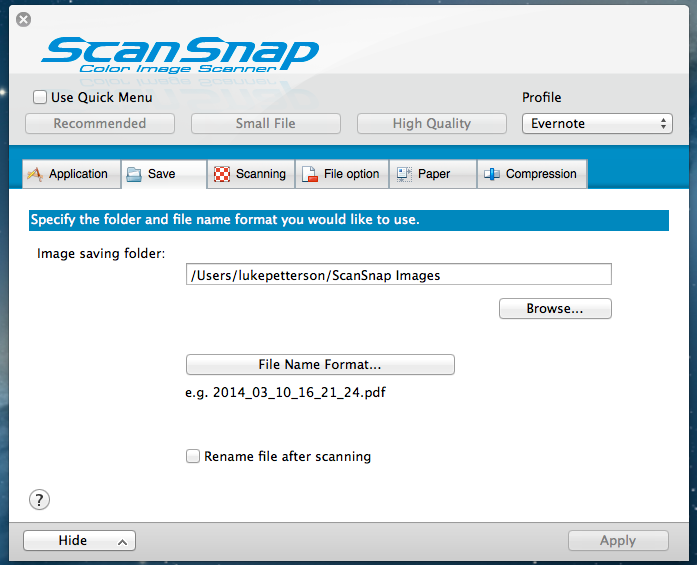
Task: Open the Paper tab
Action: (x=433, y=174)
